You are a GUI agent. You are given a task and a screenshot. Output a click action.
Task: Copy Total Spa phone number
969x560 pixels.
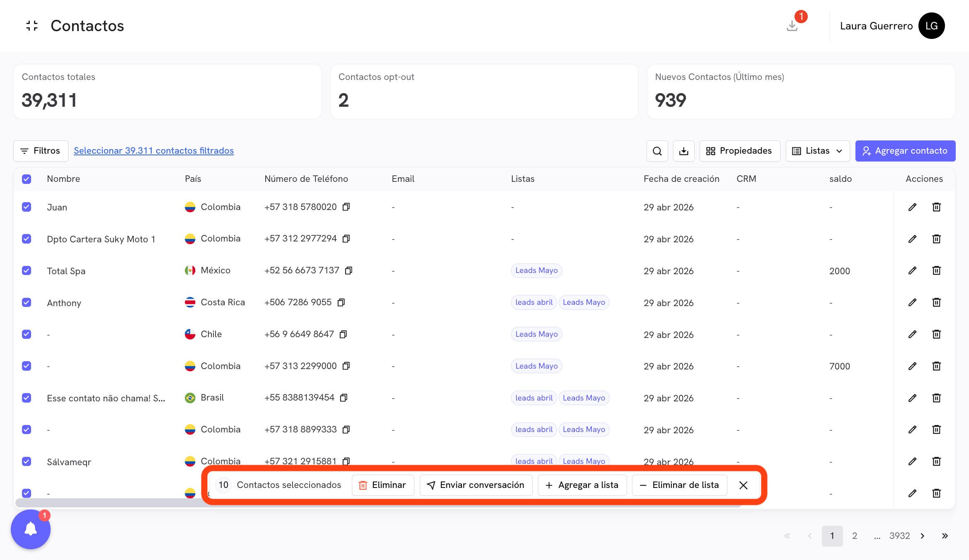click(349, 270)
